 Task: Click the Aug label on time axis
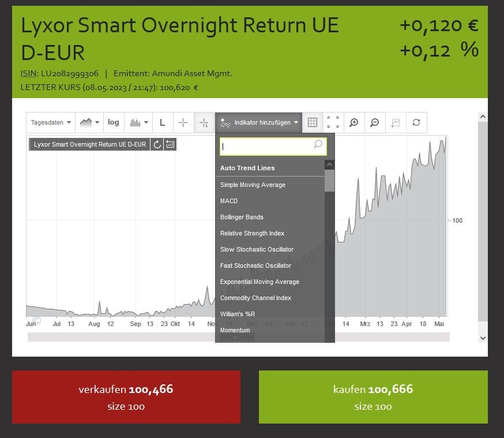coord(94,324)
